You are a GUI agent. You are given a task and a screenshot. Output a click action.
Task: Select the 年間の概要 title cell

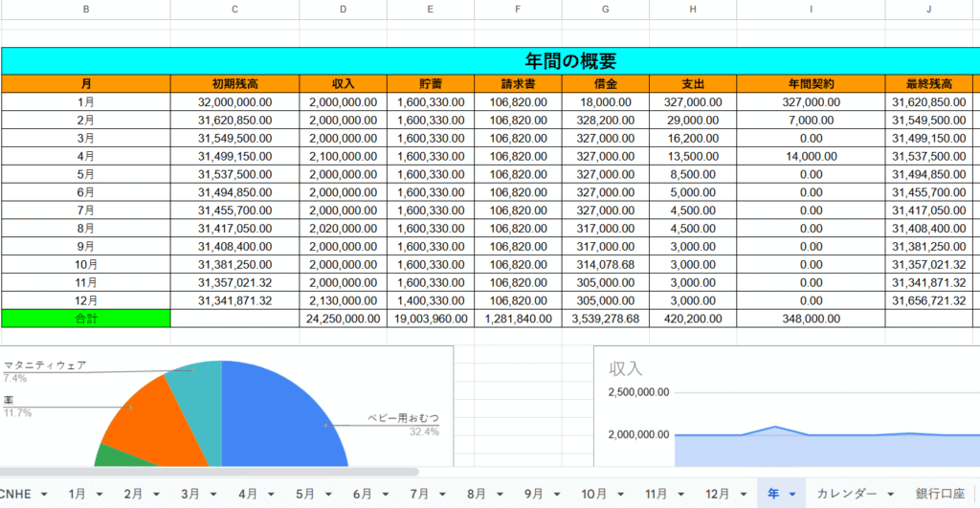point(491,60)
